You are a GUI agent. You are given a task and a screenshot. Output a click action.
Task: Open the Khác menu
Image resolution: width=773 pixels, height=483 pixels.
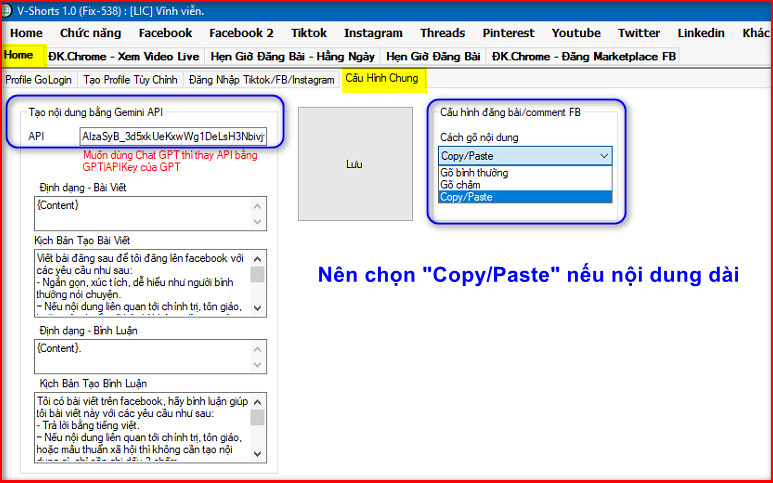(x=755, y=33)
